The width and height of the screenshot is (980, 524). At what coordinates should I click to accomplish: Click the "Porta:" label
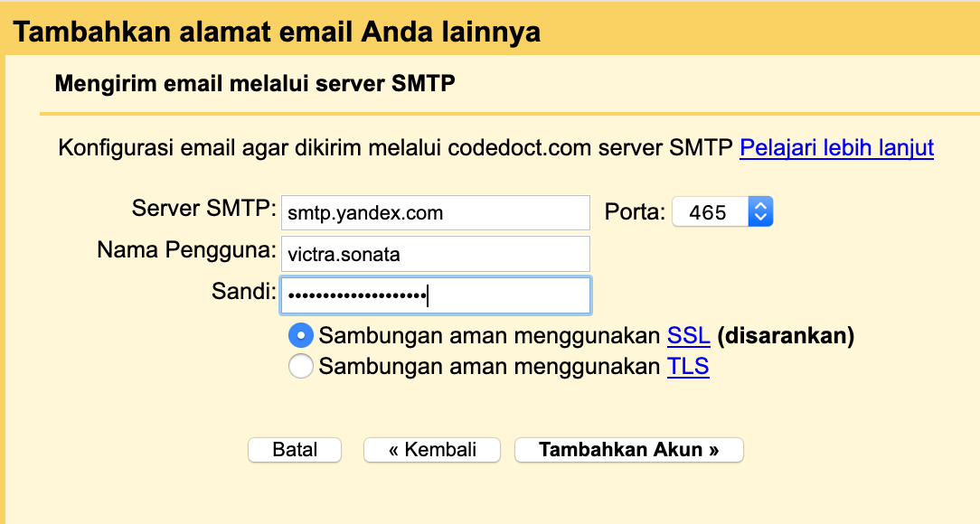(635, 213)
